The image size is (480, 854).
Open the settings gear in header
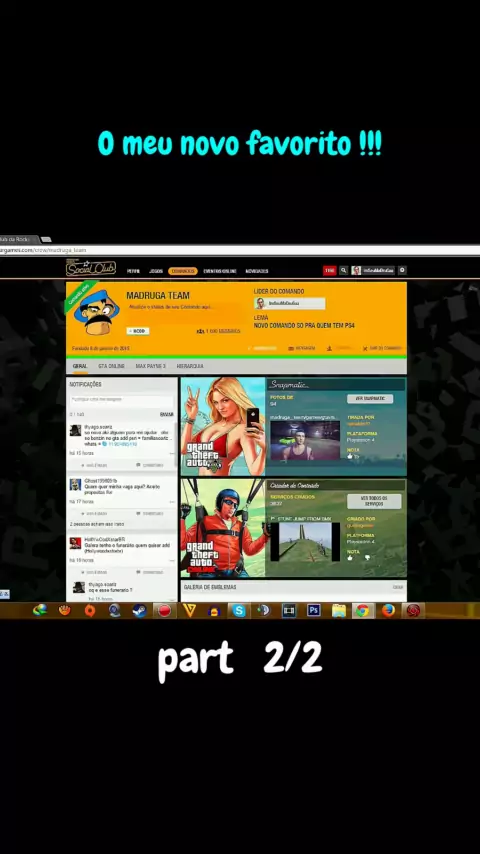click(402, 270)
